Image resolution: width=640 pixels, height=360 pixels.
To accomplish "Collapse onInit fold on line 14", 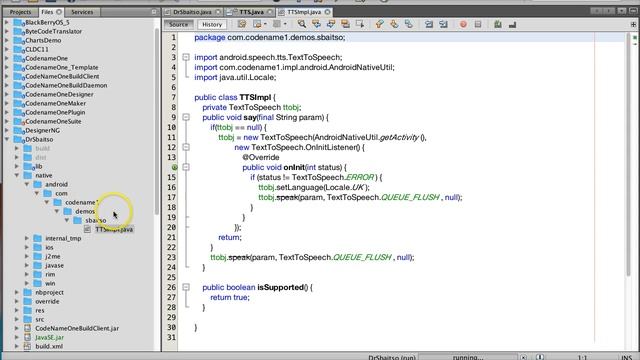I will coord(186,167).
